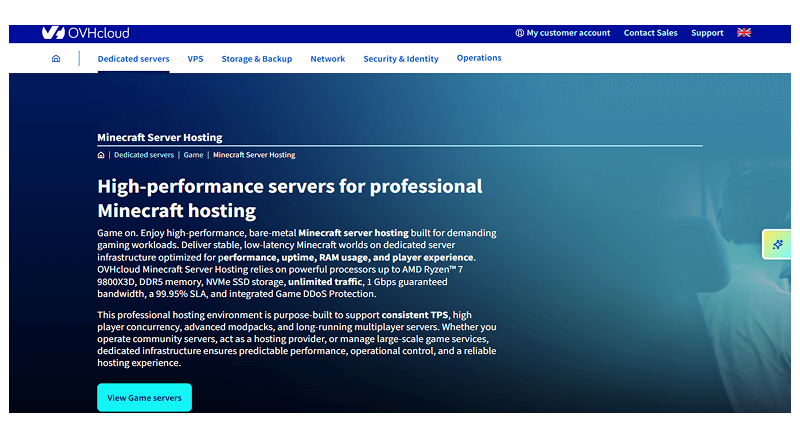Viewport: 800px width, 445px height.
Task: Click the OVHcloud logo
Action: [x=86, y=33]
